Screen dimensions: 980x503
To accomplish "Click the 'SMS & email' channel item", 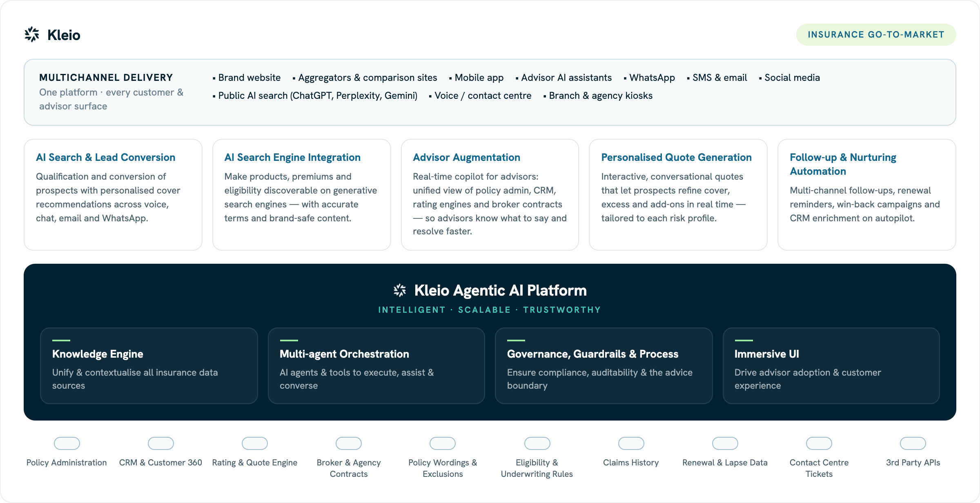I will point(717,78).
